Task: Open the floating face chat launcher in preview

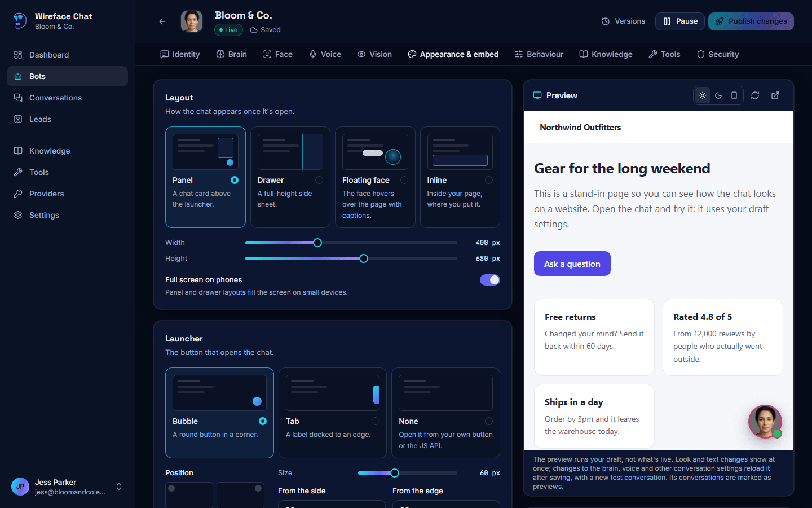Action: (x=765, y=422)
